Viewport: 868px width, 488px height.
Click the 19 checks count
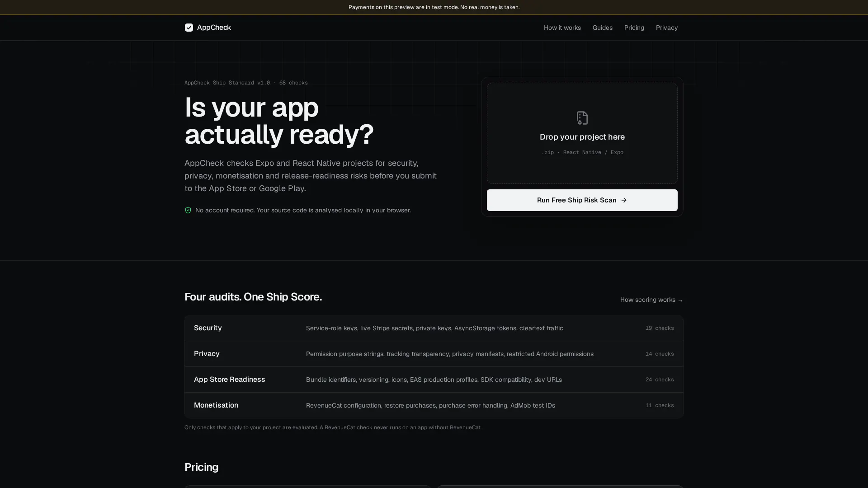(x=659, y=328)
